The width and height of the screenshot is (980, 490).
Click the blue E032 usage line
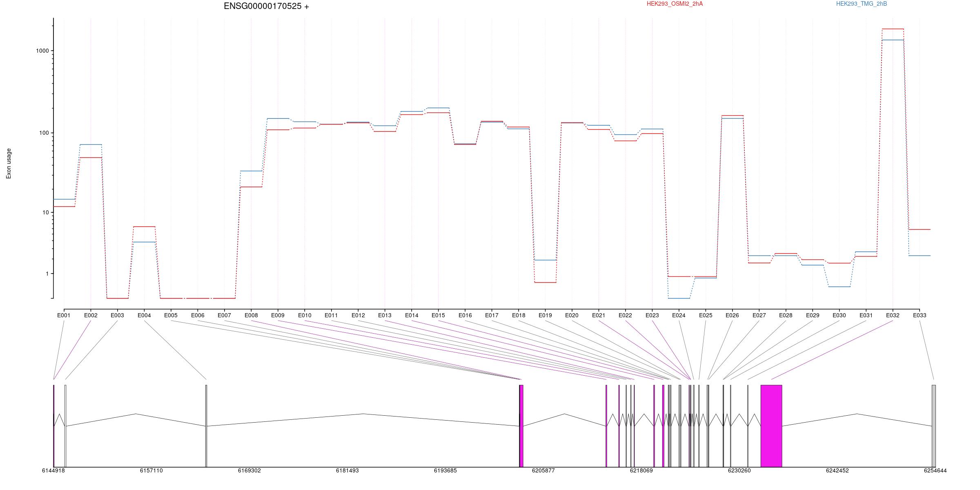(x=893, y=40)
